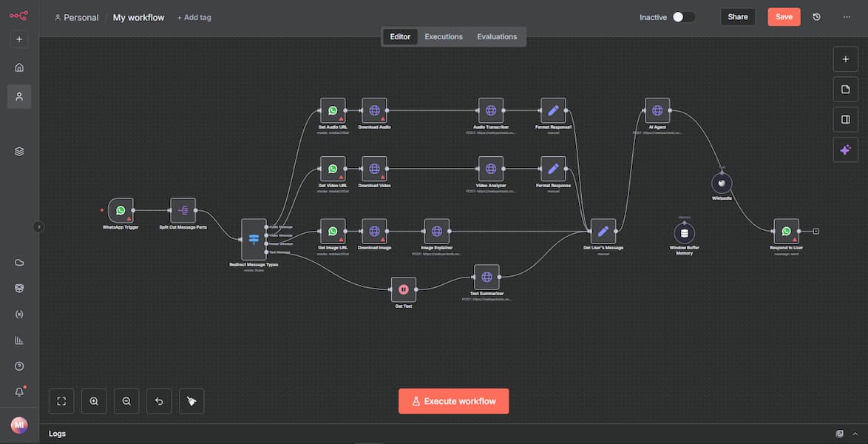Click Add tag next to workflow name
Screen dimensions: 868x444
pos(194,18)
